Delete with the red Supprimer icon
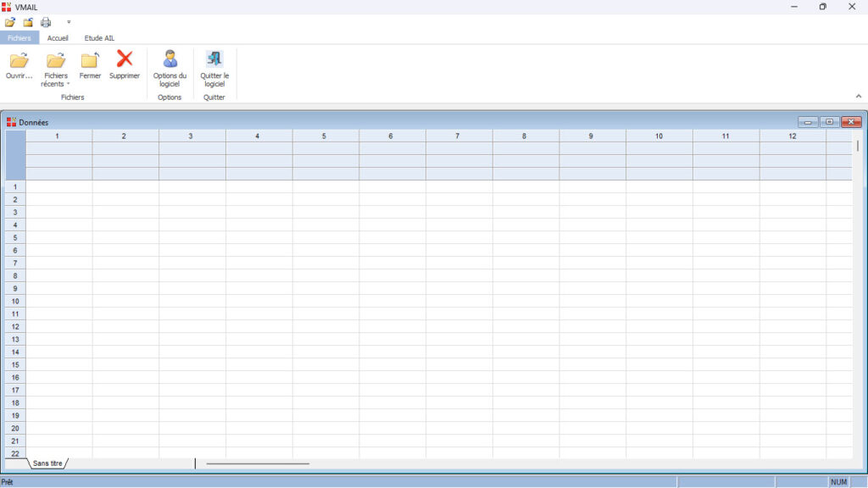This screenshot has width=868, height=488. [125, 66]
